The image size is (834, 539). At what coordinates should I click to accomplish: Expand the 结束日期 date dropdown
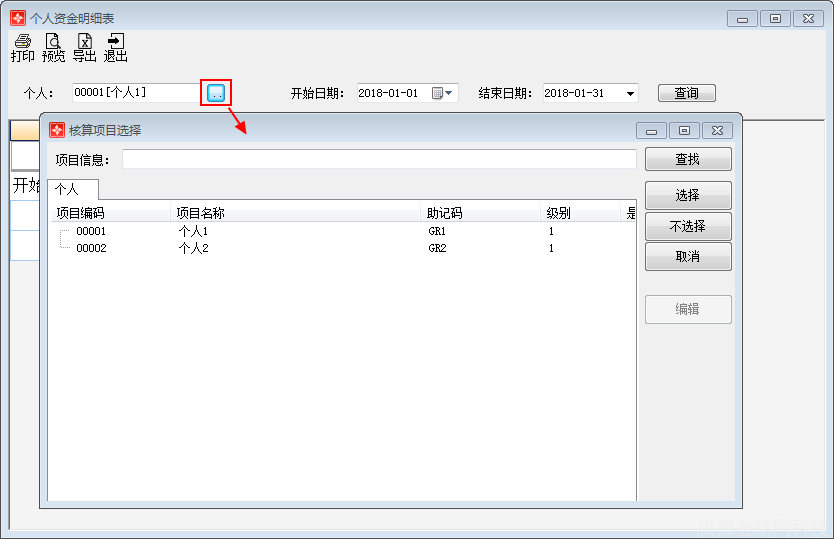point(630,93)
